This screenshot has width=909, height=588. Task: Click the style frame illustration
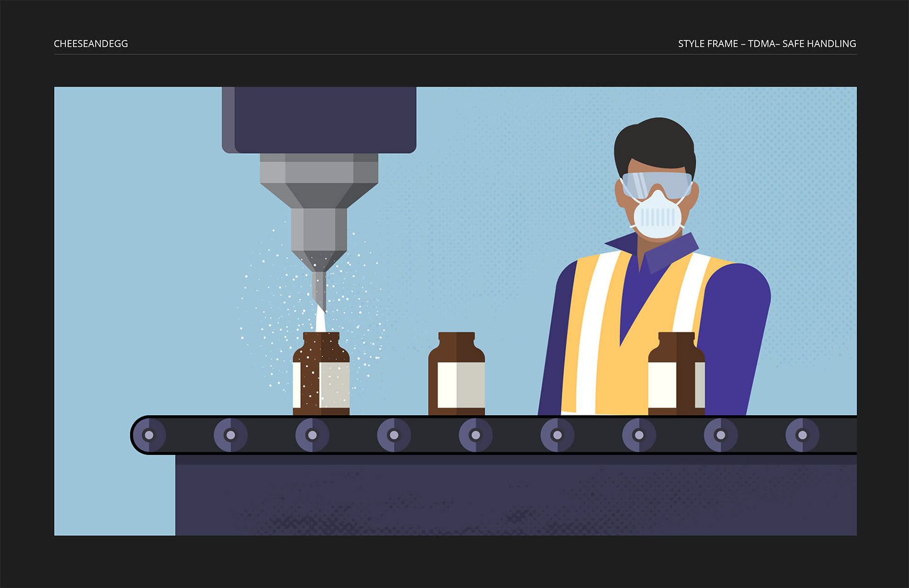pos(455,311)
